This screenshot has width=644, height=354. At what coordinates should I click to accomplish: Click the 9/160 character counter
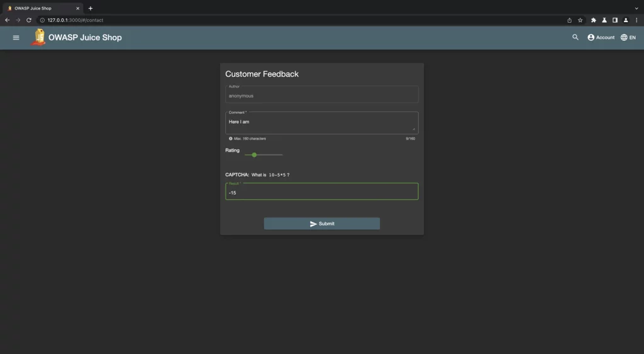[x=410, y=139]
